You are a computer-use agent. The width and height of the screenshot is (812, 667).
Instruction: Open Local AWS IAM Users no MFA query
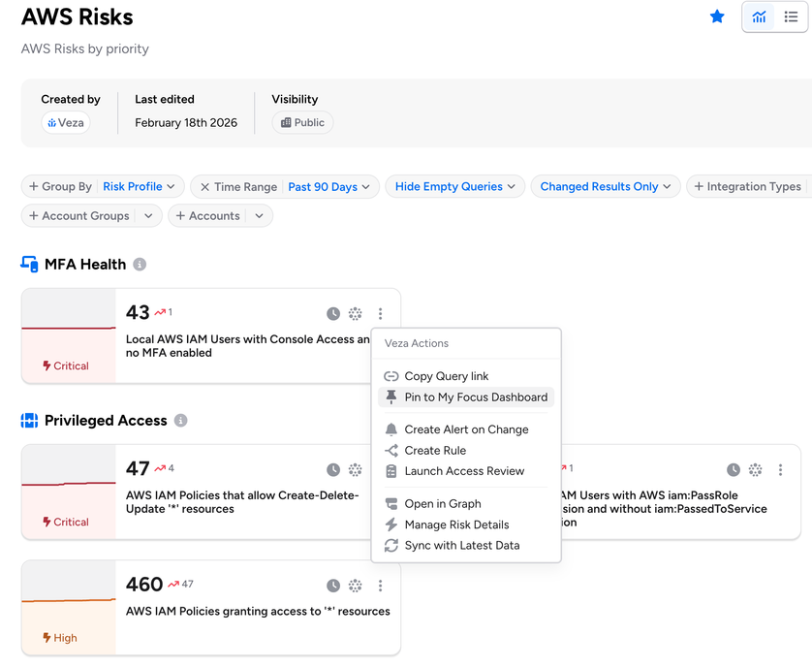point(248,346)
